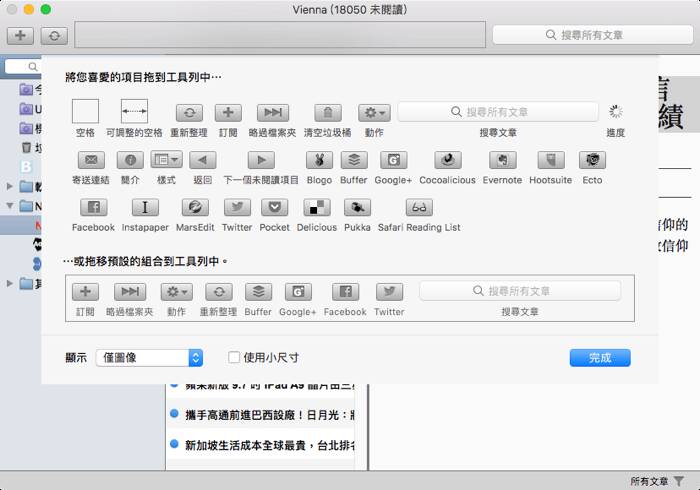Viewport: 700px width, 490px height.
Task: Choose the Buffer icon in top palette
Action: (354, 160)
